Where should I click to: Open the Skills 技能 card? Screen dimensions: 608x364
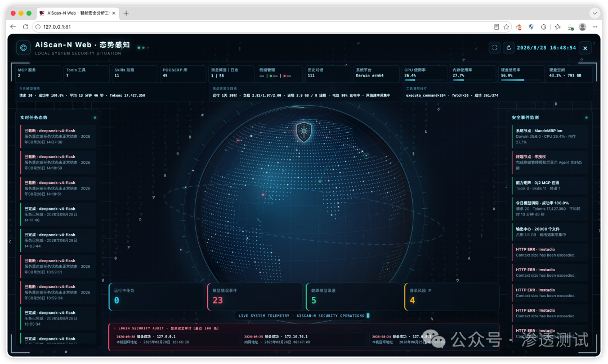[135, 73]
